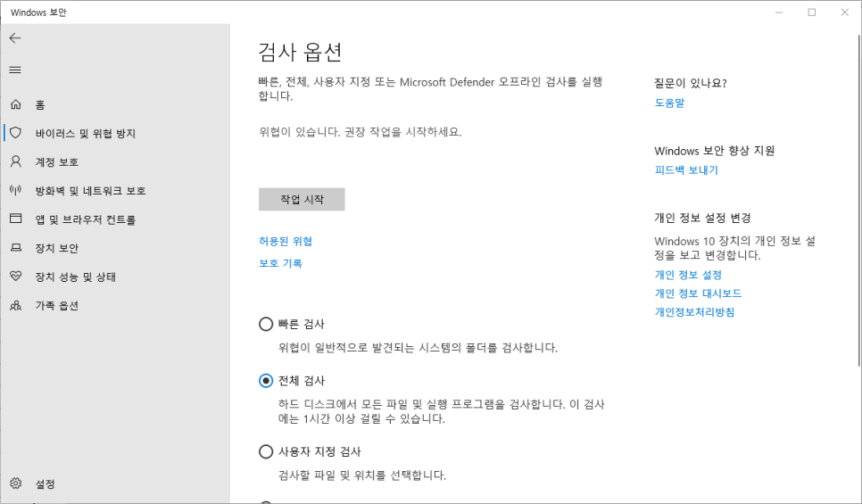Open the hamburger navigation menu
862x504 pixels.
tap(15, 70)
